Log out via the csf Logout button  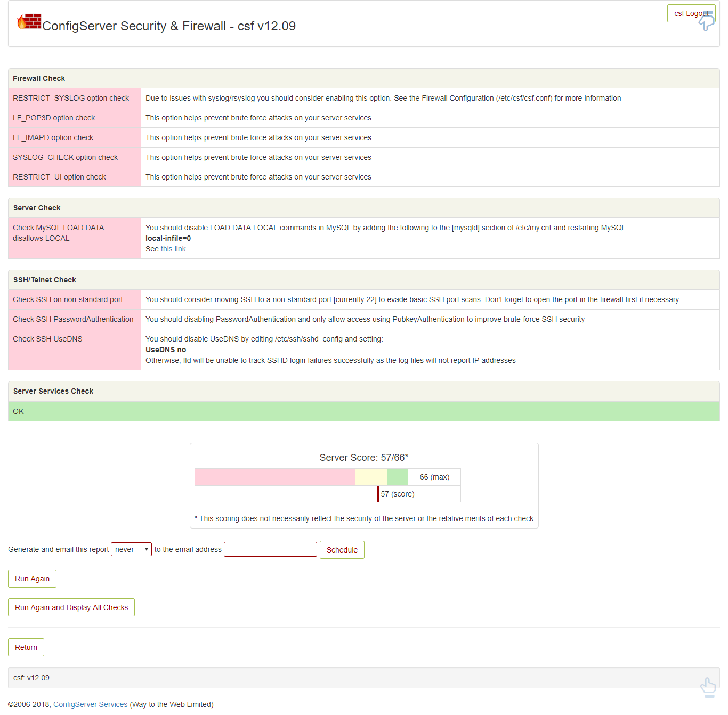coord(691,13)
